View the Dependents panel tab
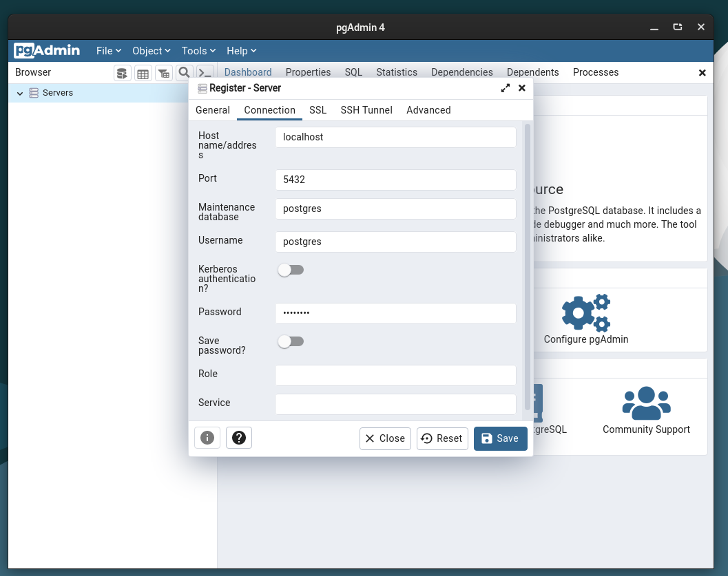Viewport: 728px width, 576px height. pyautogui.click(x=533, y=72)
